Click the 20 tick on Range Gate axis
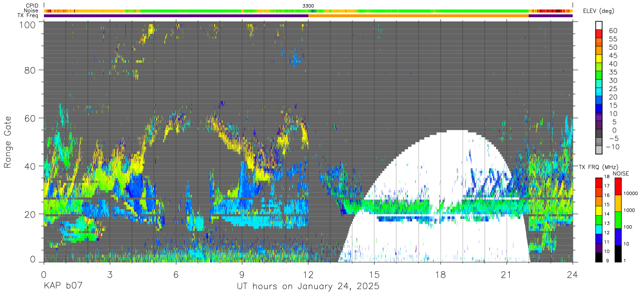The width and height of the screenshot is (644, 297). (29, 214)
